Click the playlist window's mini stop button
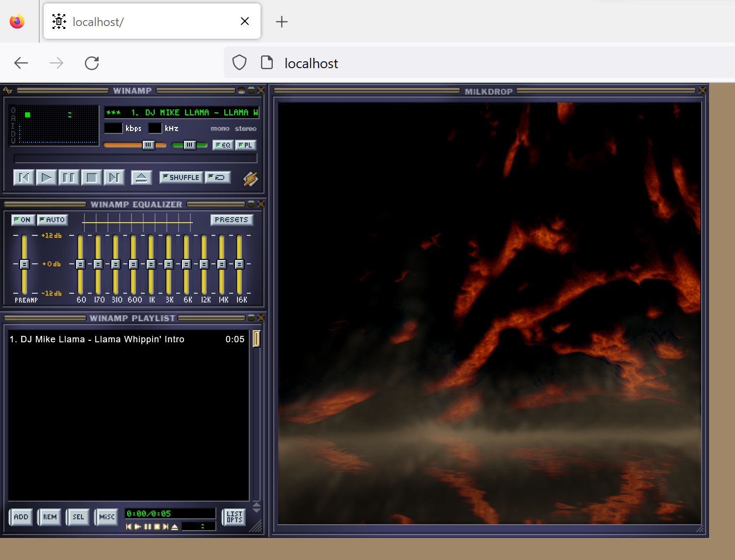The width and height of the screenshot is (735, 560). pos(157,527)
